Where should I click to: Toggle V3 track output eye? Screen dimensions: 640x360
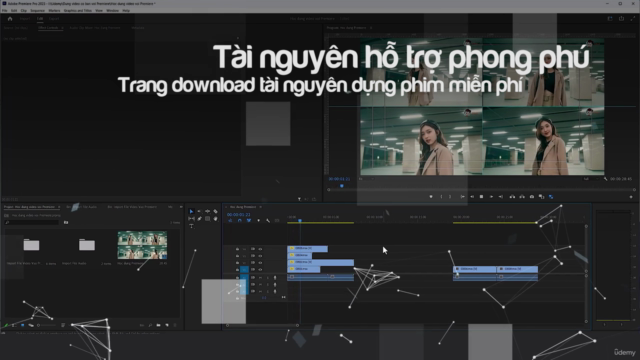tap(260, 256)
